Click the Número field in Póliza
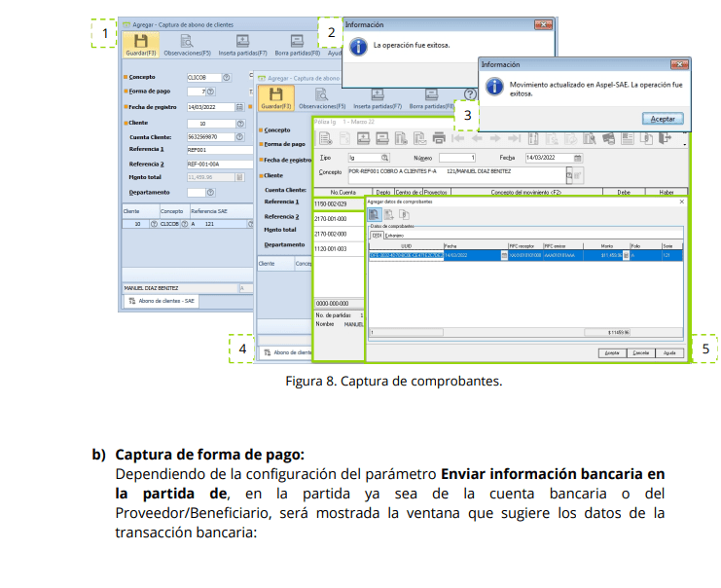The height and width of the screenshot is (588, 721). point(458,157)
